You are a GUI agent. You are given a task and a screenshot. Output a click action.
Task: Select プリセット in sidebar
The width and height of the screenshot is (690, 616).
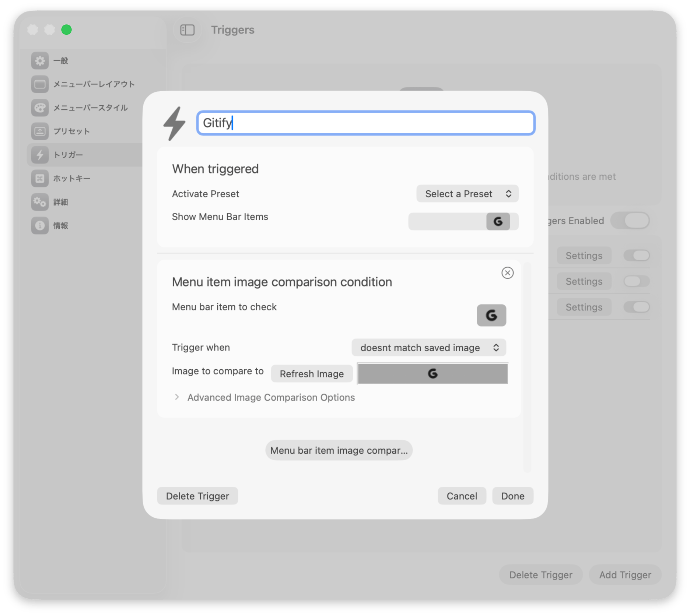click(x=71, y=131)
